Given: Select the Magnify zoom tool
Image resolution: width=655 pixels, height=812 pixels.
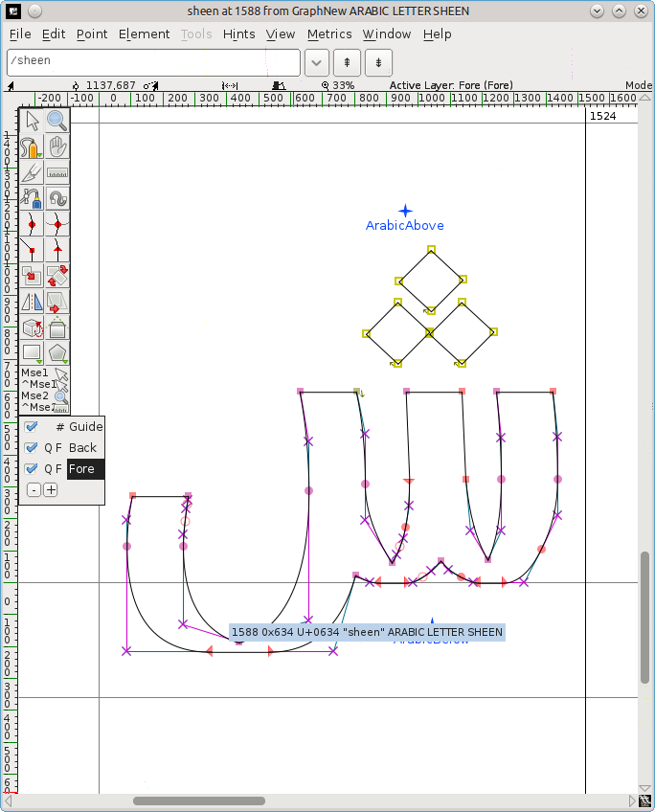Looking at the screenshot, I should click(57, 121).
